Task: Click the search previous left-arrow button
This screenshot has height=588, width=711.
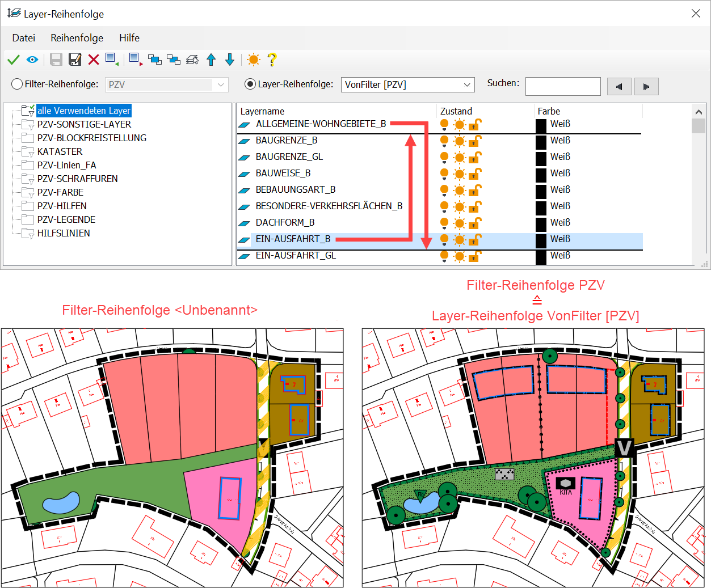Action: (x=619, y=86)
